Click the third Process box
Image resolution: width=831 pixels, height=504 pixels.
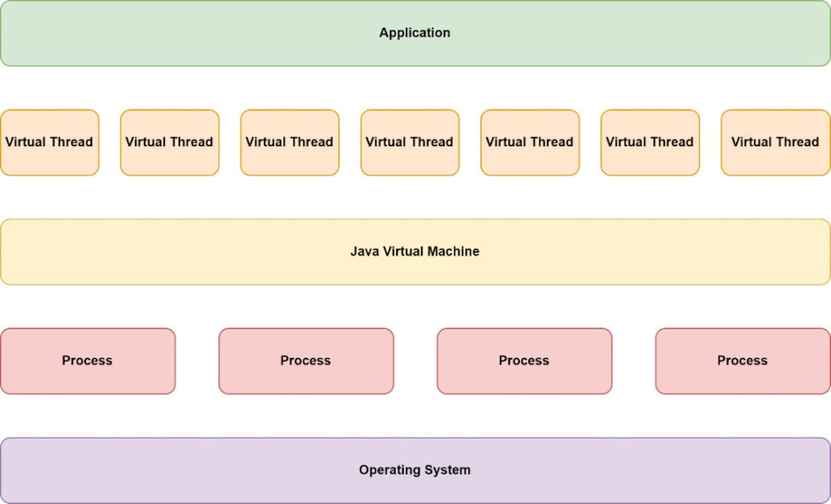tap(524, 360)
